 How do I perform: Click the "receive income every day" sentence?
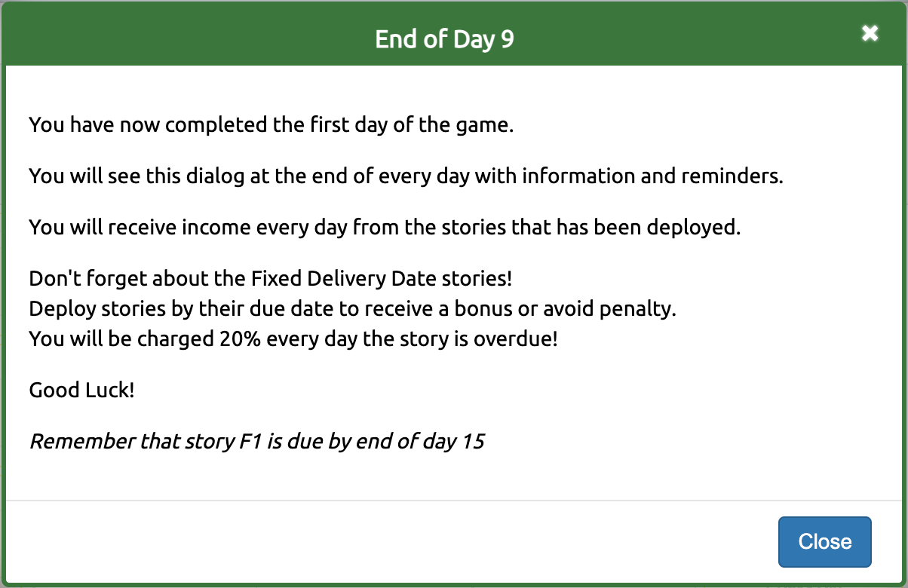coord(385,227)
